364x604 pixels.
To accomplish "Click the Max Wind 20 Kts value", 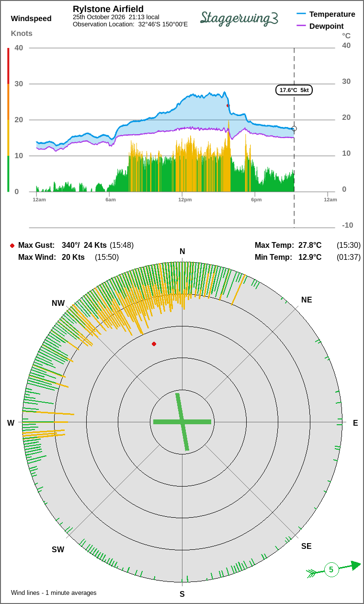I will point(73,257).
